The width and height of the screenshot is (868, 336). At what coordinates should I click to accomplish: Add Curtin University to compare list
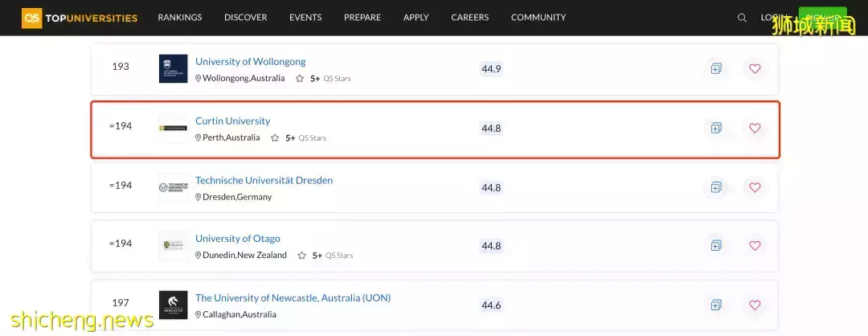[x=716, y=128]
